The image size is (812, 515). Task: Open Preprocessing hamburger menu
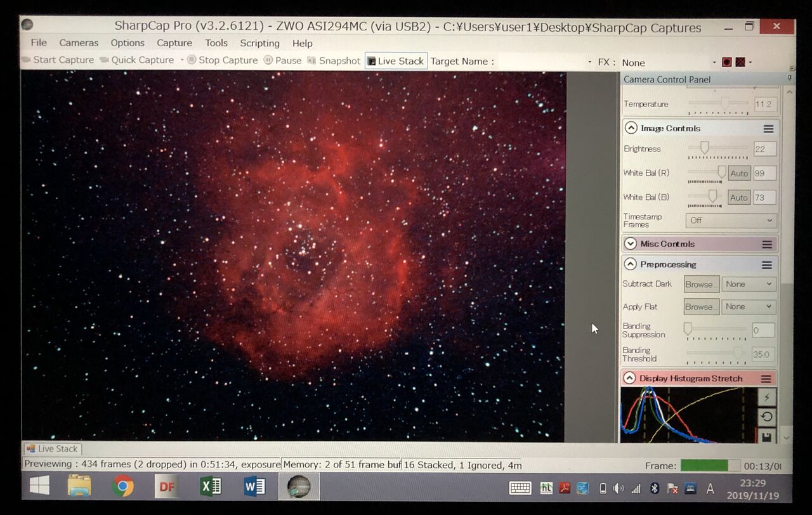pyautogui.click(x=767, y=264)
